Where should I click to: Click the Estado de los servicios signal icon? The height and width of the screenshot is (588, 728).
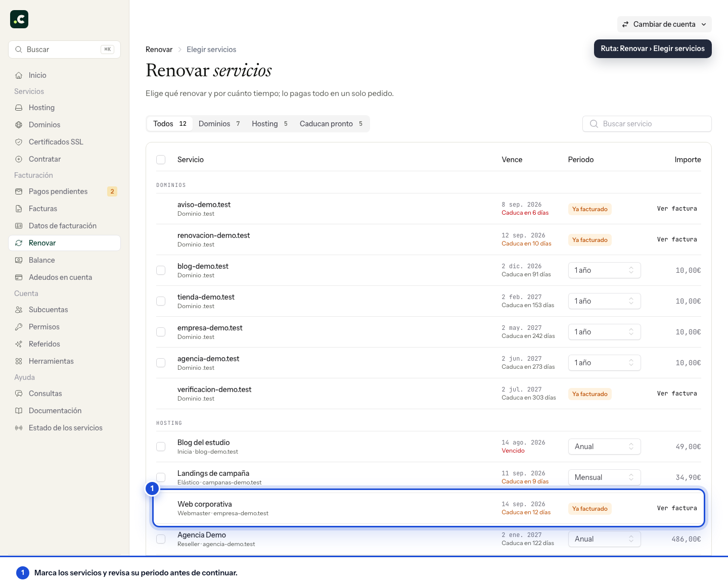pyautogui.click(x=19, y=428)
